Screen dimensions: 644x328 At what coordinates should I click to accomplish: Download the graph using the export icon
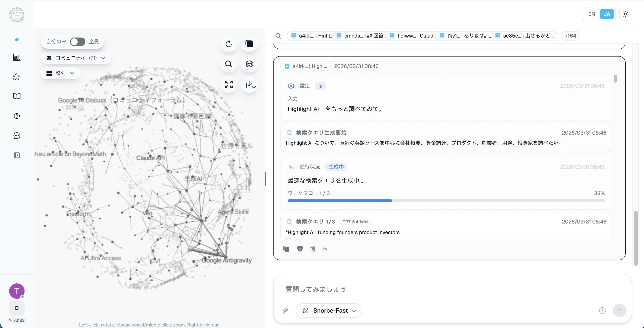coord(249,85)
